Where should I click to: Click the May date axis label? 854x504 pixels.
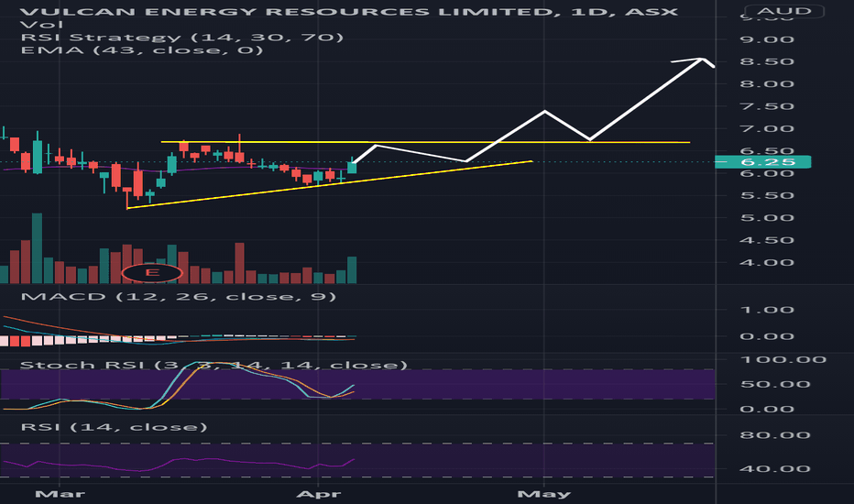[543, 494]
